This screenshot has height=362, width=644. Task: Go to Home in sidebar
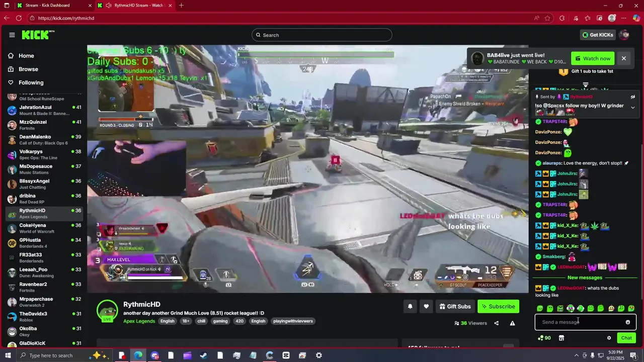(26, 56)
